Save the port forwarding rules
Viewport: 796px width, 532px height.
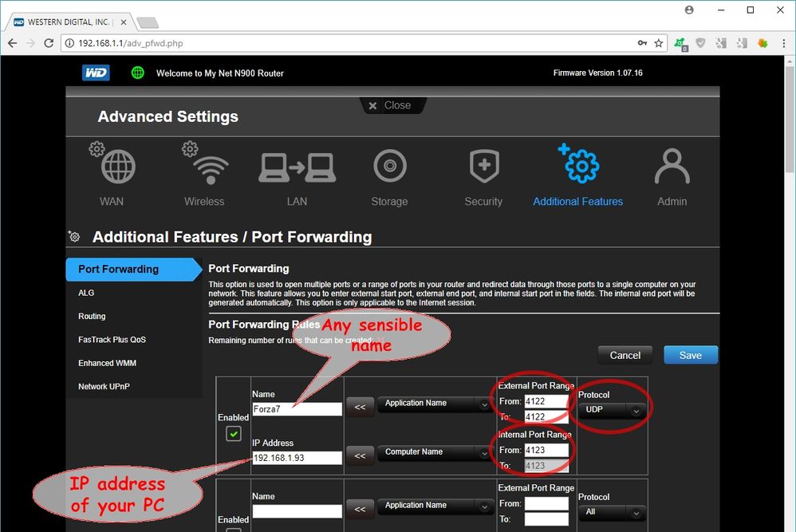tap(691, 355)
